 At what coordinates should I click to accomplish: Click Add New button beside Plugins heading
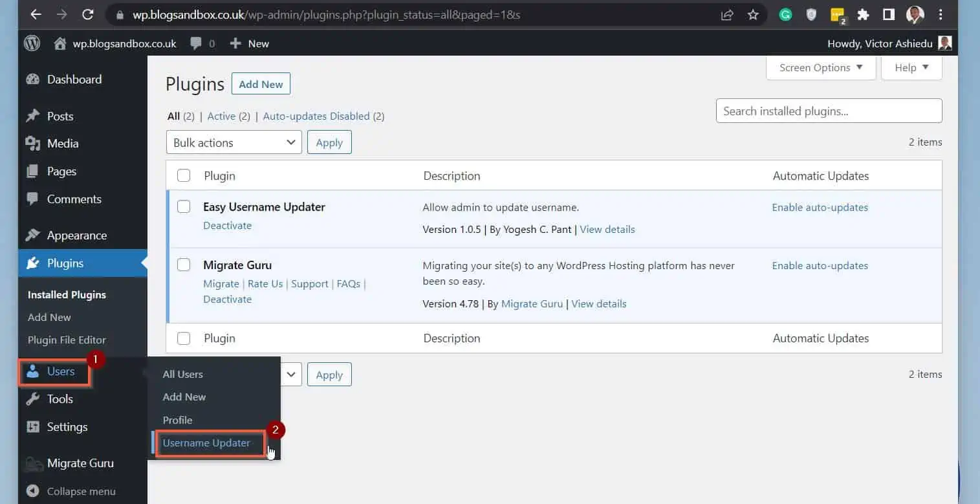(x=261, y=84)
